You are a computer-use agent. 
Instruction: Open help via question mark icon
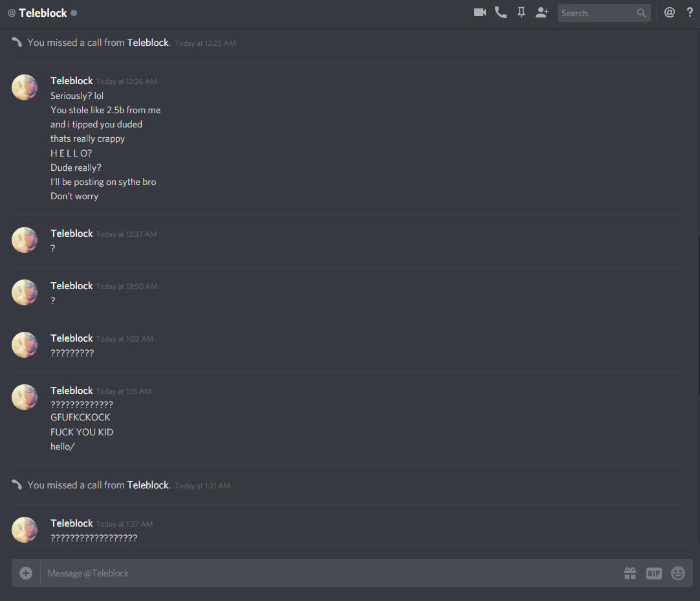690,12
